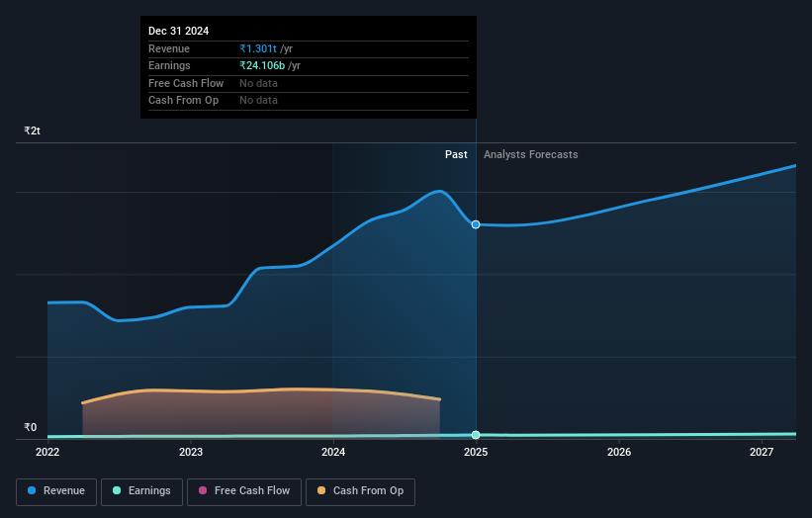Image resolution: width=812 pixels, height=518 pixels.
Task: Click the tooltip 'Cash From Op' row label
Action: pyautogui.click(x=183, y=101)
